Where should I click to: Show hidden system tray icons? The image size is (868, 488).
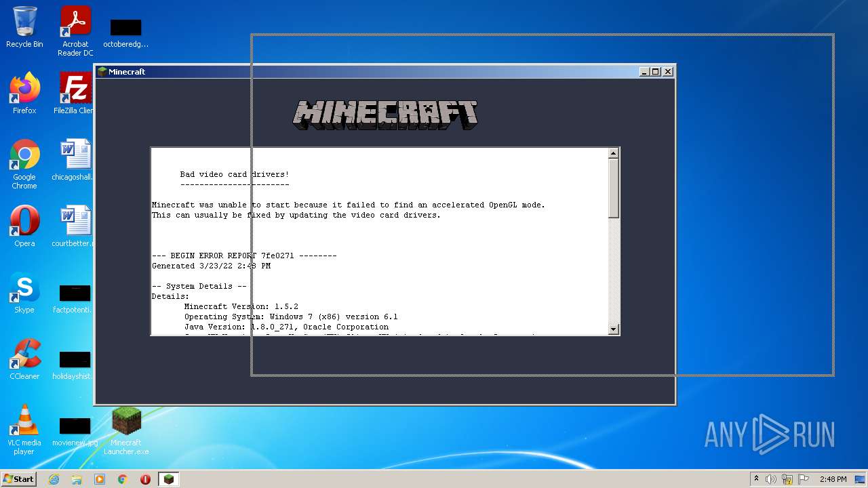click(x=756, y=479)
